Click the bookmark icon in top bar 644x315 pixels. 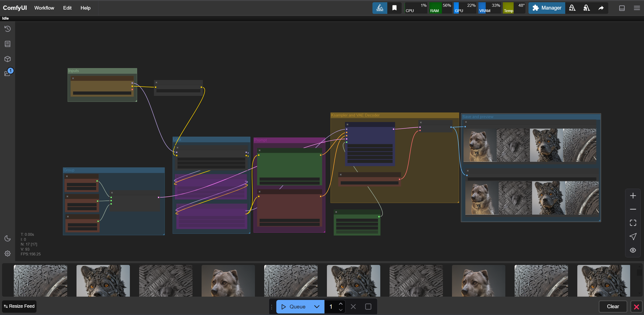tap(394, 8)
